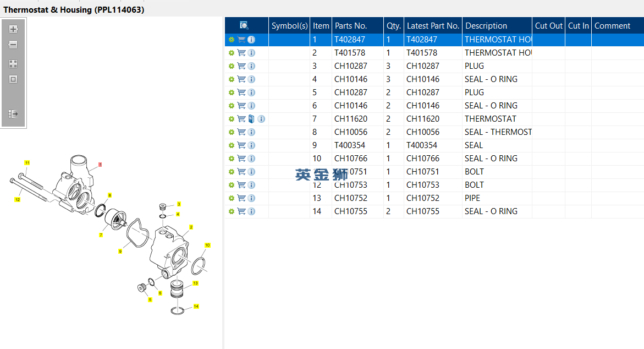644x349 pixels.
Task: Click the info icon on selected T402847 row
Action: (x=251, y=40)
